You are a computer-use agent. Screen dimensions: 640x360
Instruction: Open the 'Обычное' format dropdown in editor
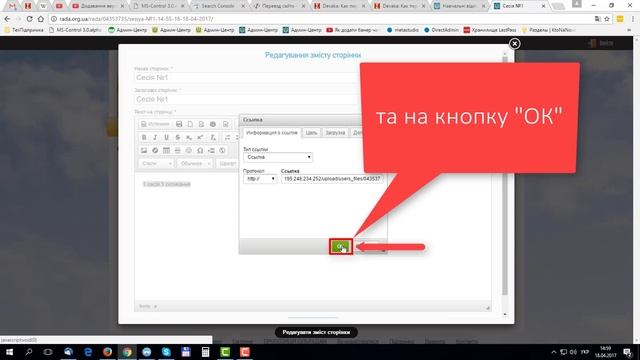point(195,164)
